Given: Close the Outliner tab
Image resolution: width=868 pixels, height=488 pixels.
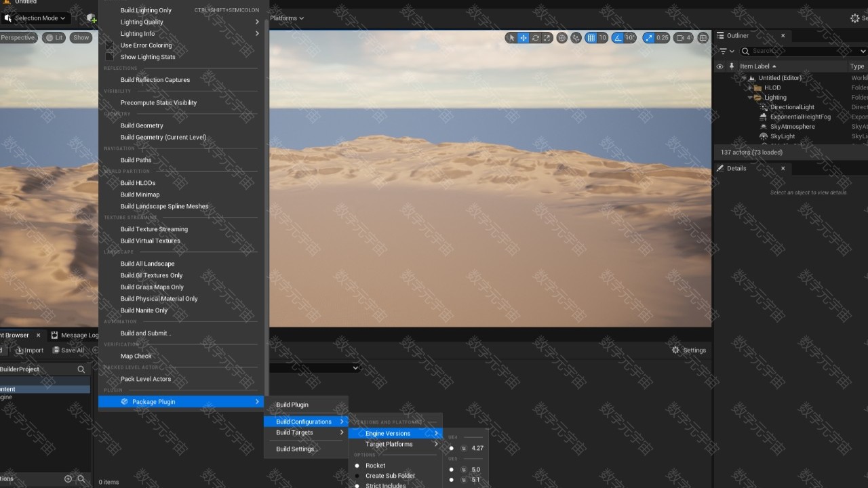Looking at the screenshot, I should [x=783, y=35].
